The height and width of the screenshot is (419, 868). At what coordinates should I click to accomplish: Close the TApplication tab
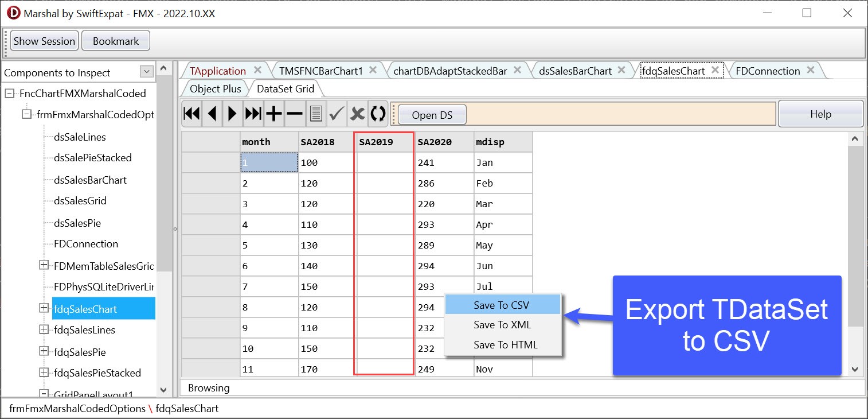click(258, 70)
